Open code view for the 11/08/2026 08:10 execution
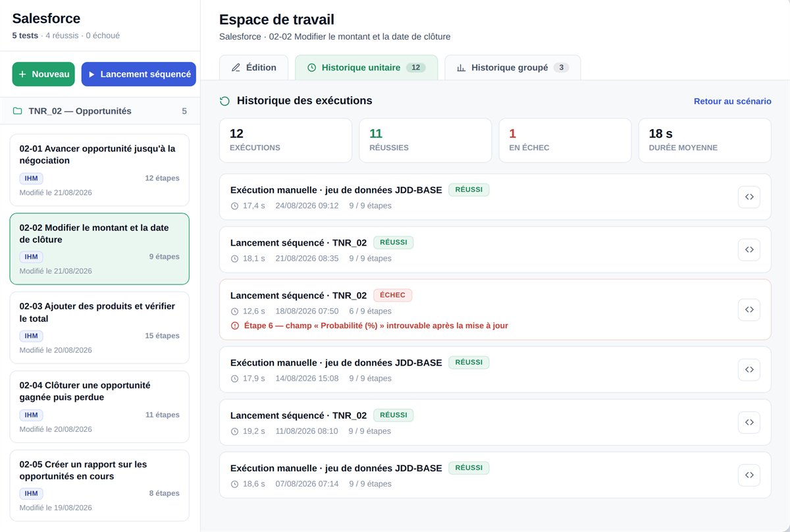790x532 pixels. click(x=749, y=422)
